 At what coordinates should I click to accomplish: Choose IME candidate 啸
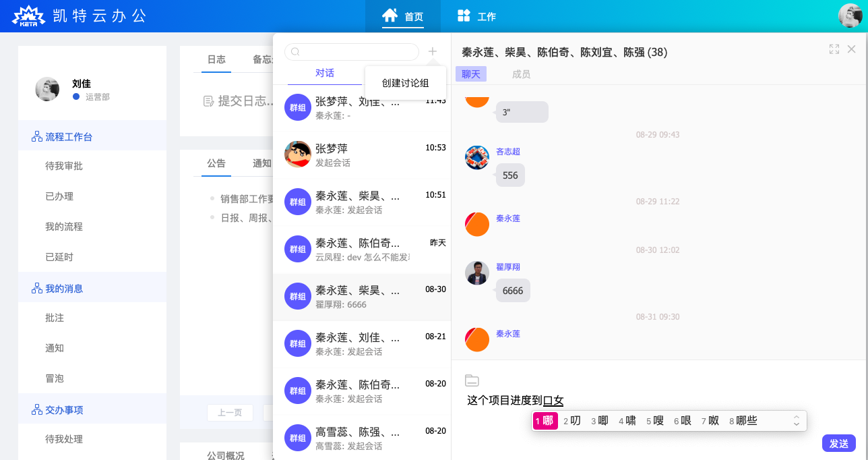pyautogui.click(x=627, y=421)
